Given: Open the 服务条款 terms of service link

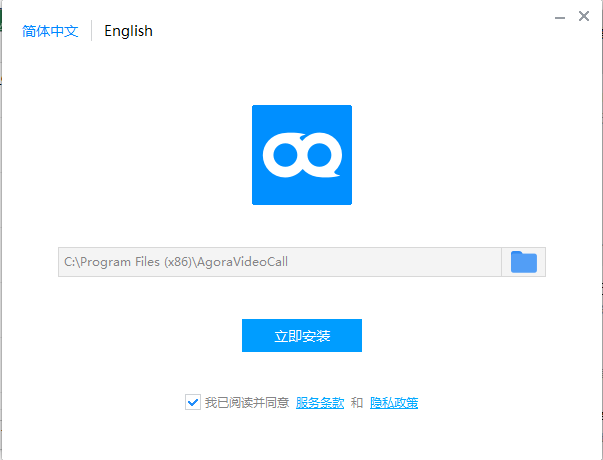Looking at the screenshot, I should 320,403.
